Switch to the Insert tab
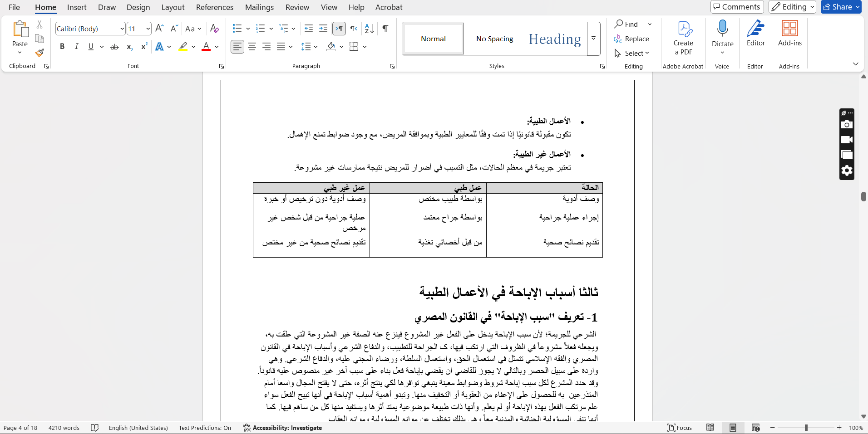This screenshot has height=434, width=868. [x=77, y=7]
